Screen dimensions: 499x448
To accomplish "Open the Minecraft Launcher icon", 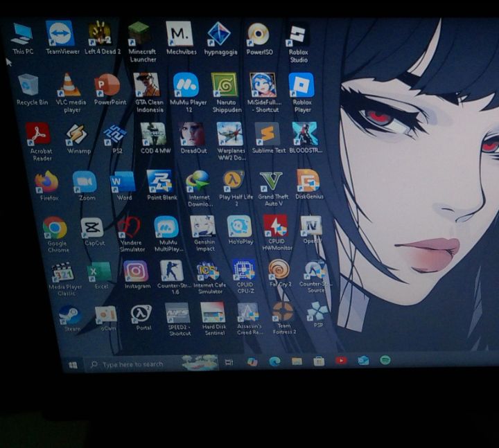I will click(x=141, y=42).
